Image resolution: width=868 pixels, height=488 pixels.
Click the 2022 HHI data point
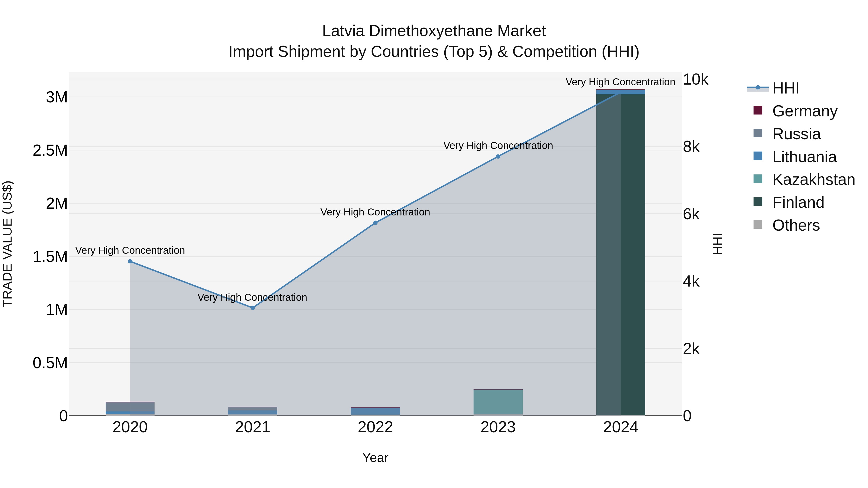(x=375, y=223)
